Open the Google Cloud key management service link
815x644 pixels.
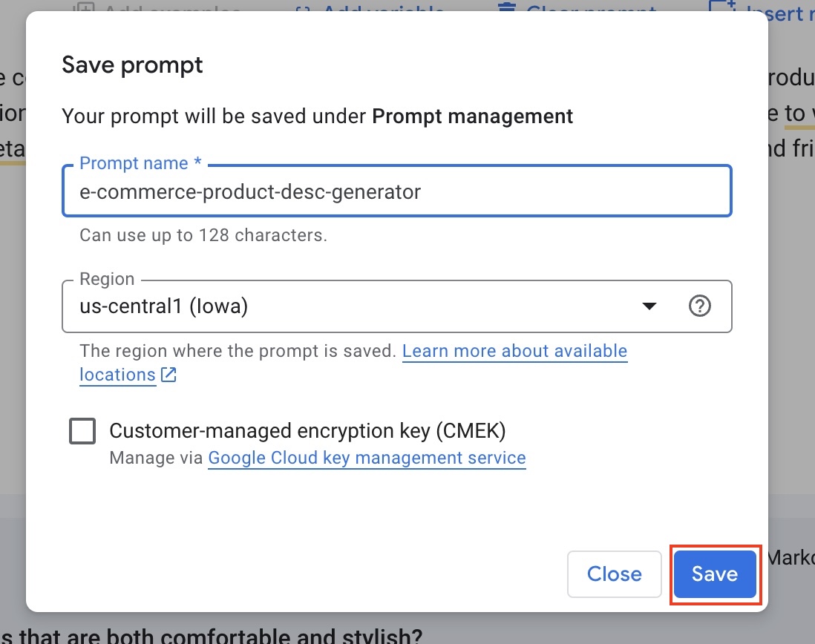[367, 458]
